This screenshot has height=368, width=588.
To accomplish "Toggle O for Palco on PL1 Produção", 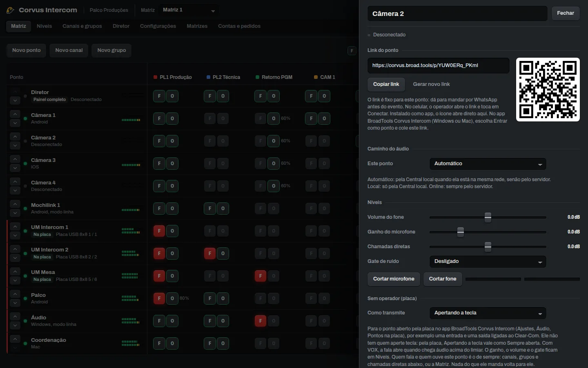I will [x=172, y=298].
